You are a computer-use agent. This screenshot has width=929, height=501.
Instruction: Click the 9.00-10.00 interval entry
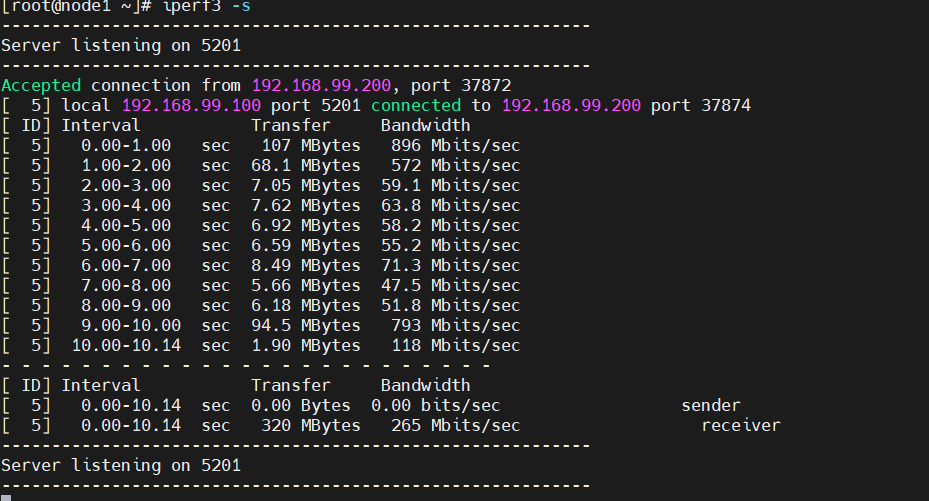click(x=126, y=326)
